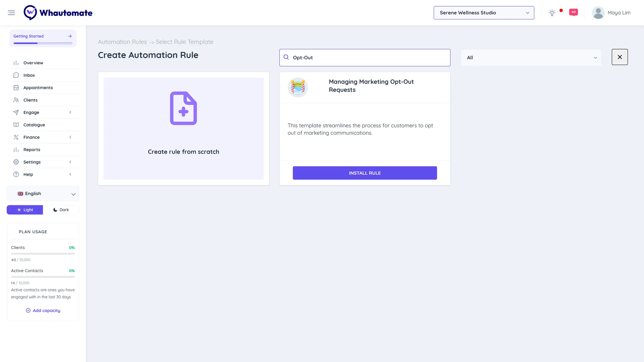Click Managing Marketing Opt-Out Requests title

371,86
